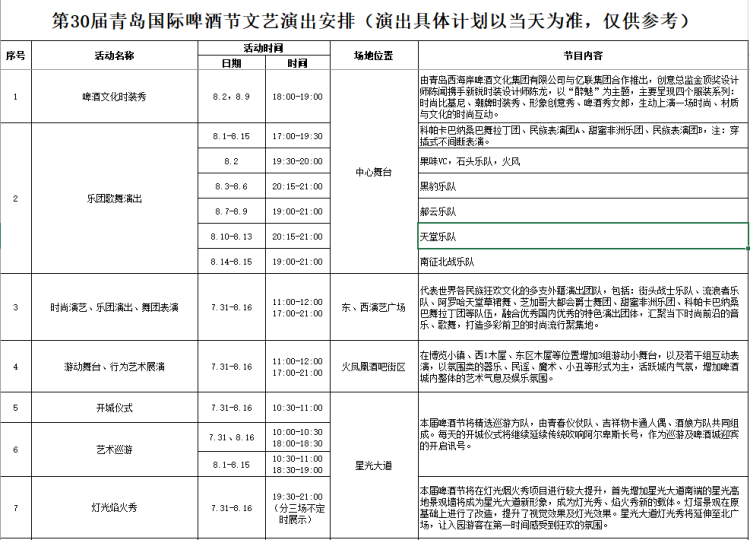
Task: Click the 20:15-21:00 time in the 天堂乐队 row
Action: [298, 236]
